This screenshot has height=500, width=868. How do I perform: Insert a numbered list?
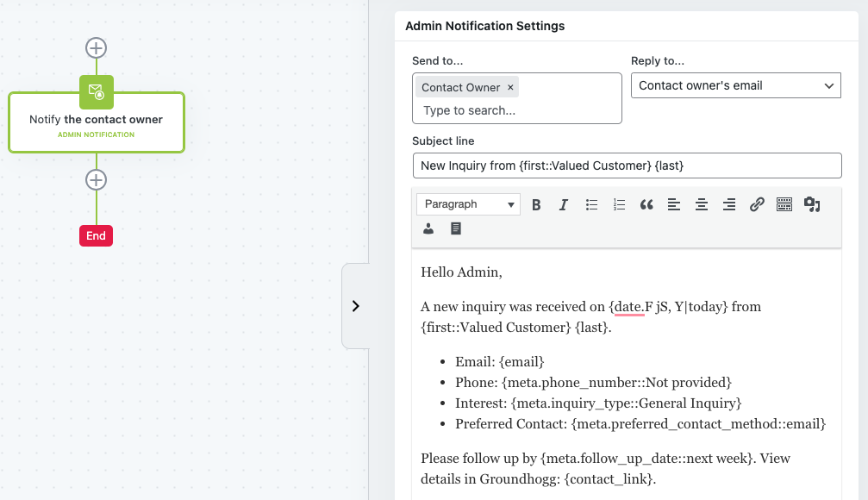[619, 205]
